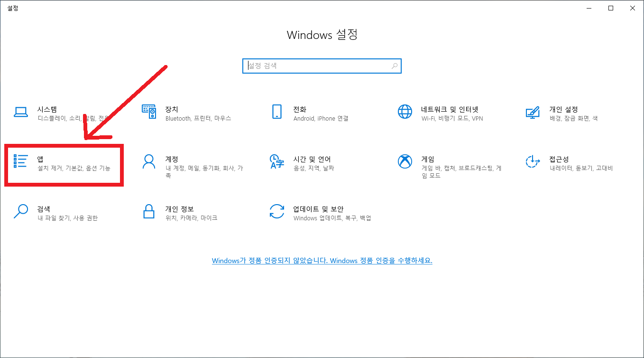Minimize the 설정 window
Screen dimensions: 644x358
coord(589,8)
